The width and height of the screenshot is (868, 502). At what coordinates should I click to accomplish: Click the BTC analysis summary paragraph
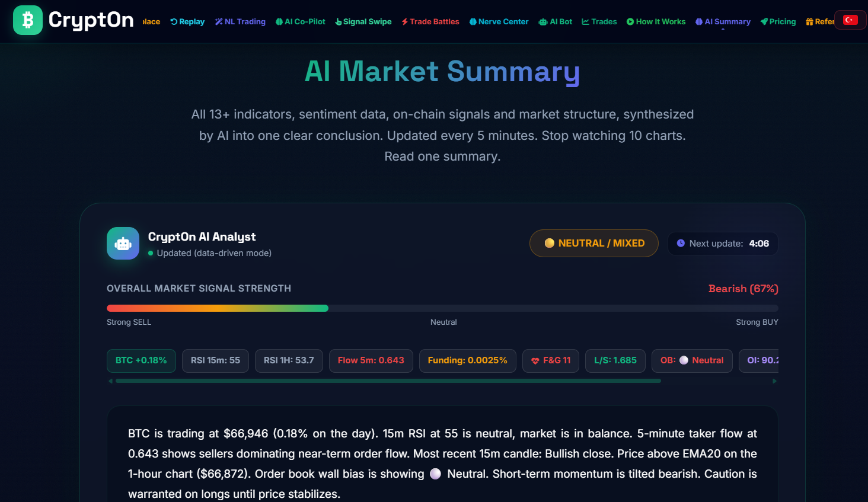(x=442, y=463)
